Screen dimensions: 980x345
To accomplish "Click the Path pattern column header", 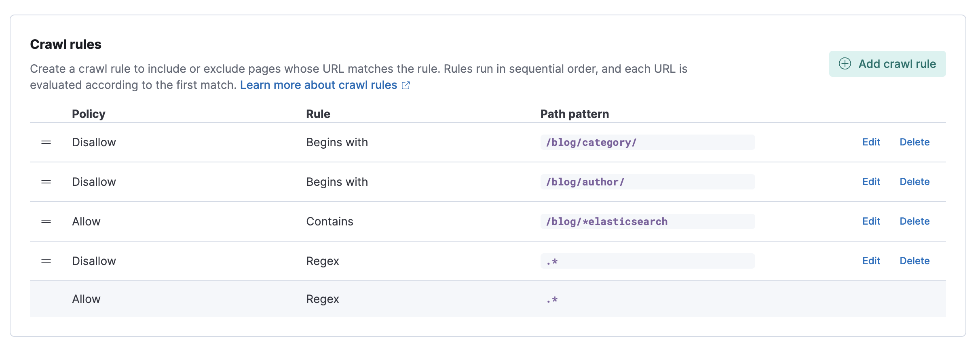I will [x=574, y=114].
